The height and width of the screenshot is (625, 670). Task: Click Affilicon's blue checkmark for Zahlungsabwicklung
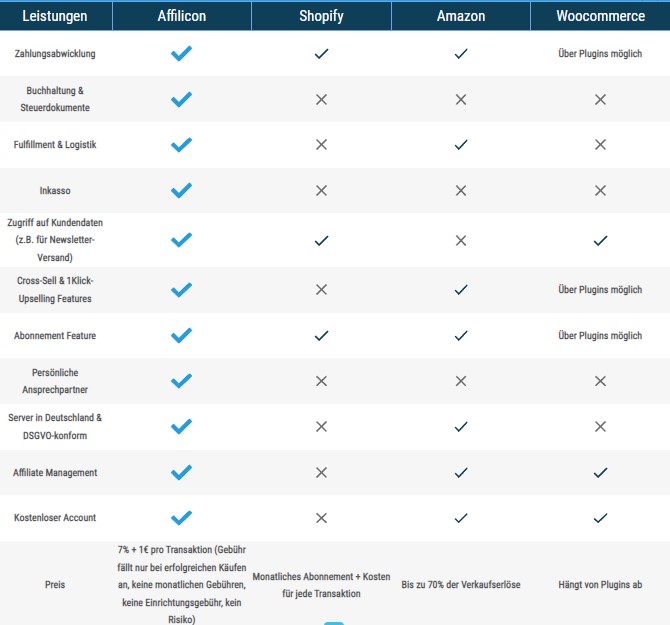[182, 53]
